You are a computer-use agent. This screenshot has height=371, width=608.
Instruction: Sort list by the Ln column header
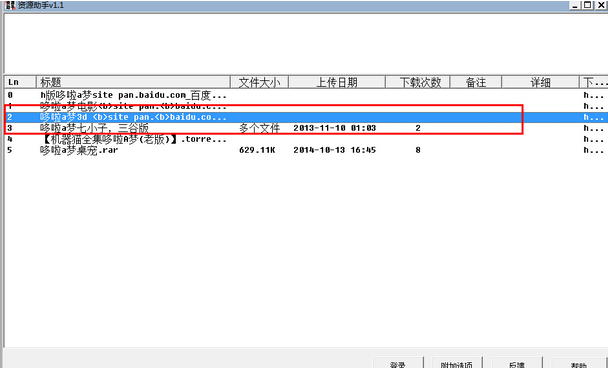coord(20,82)
